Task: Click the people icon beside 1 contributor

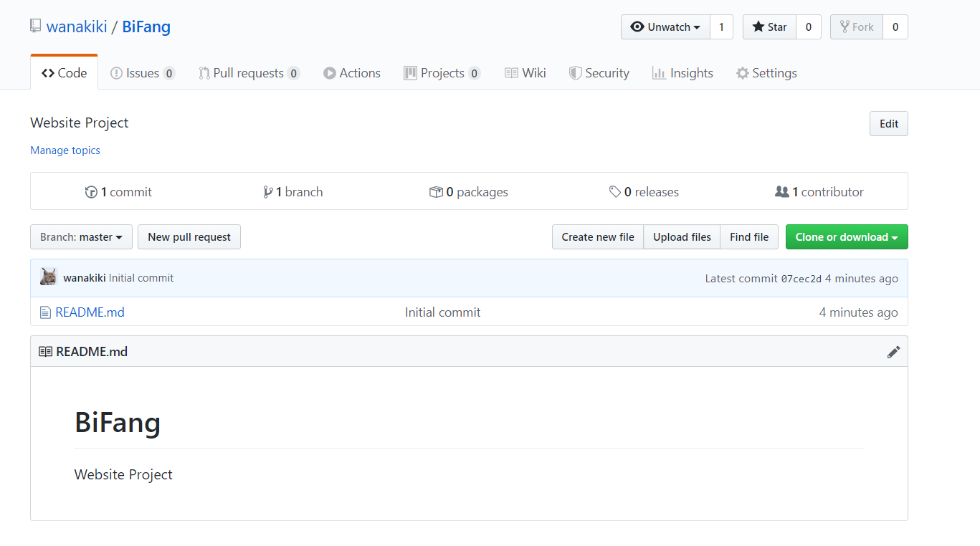Action: [782, 192]
